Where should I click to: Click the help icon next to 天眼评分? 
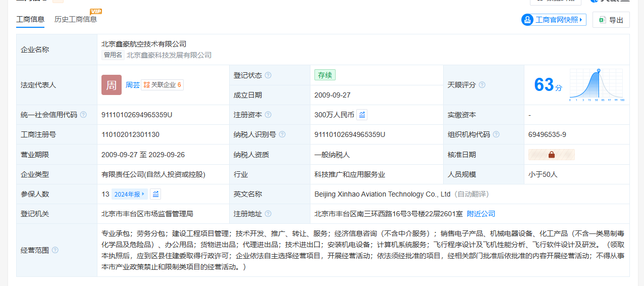pos(482,85)
